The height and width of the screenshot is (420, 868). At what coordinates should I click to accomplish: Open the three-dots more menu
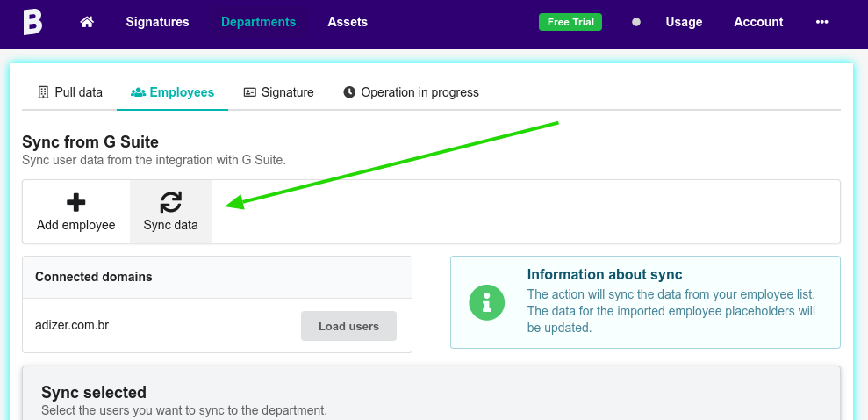coord(822,22)
